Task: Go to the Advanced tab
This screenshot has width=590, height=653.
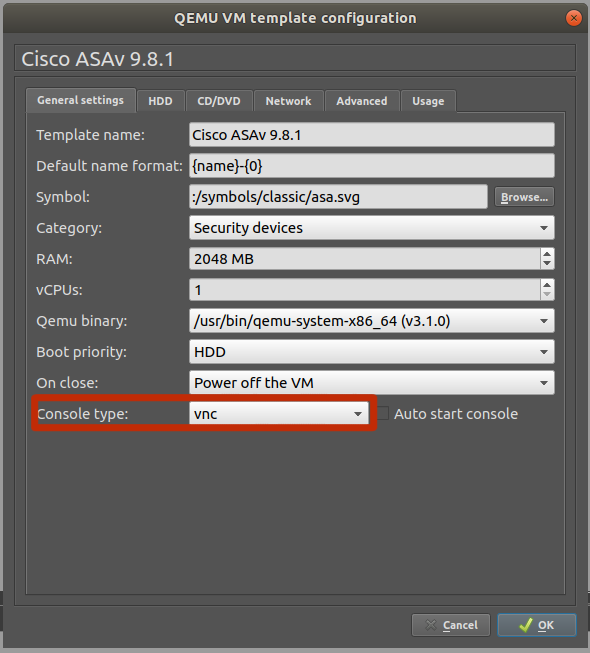Action: pos(362,101)
